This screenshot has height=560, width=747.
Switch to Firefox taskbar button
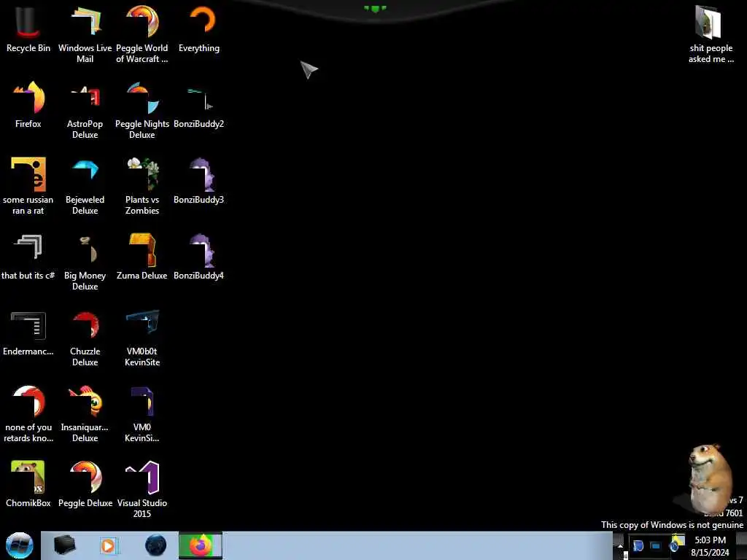click(x=201, y=545)
